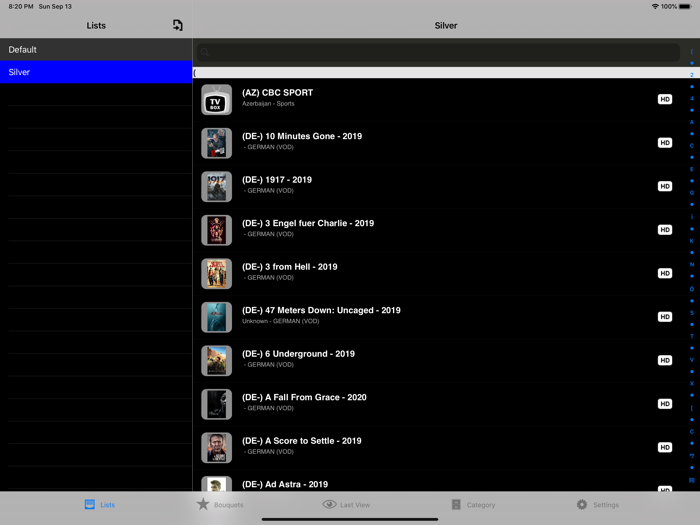This screenshot has height=525, width=700.
Task: Select the Silver list
Action: [96, 72]
